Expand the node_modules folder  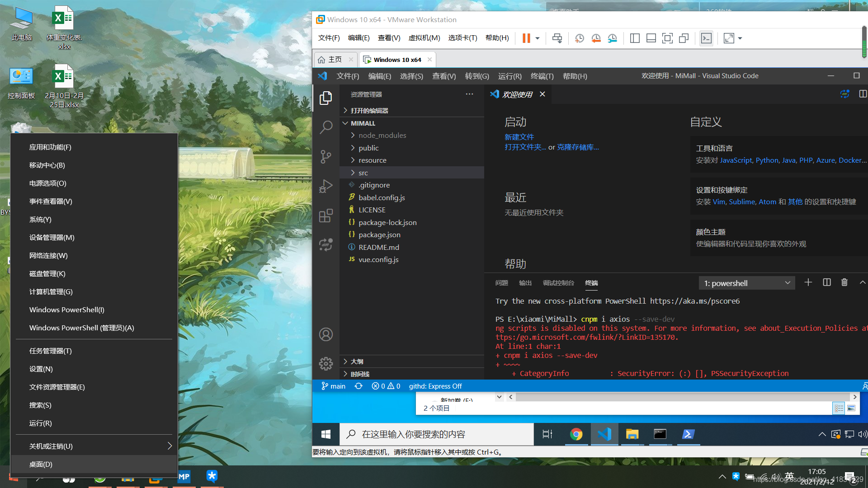(412, 136)
